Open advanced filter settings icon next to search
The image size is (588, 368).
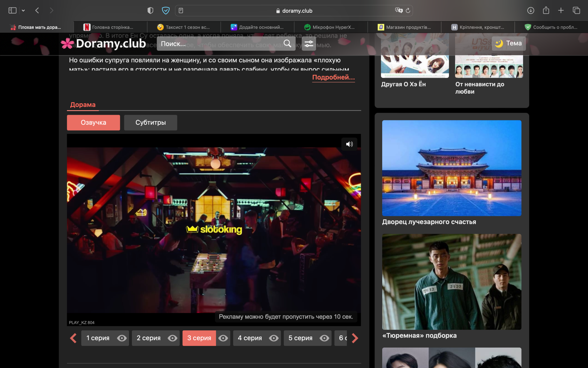(308, 44)
